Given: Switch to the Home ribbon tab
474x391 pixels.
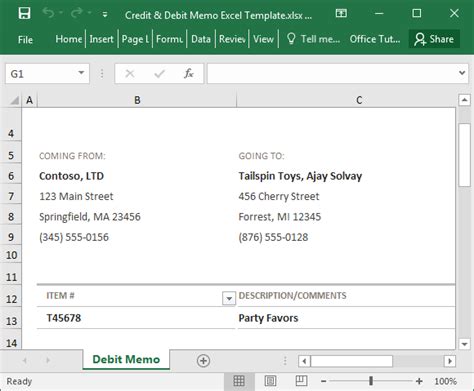Looking at the screenshot, I should point(68,39).
